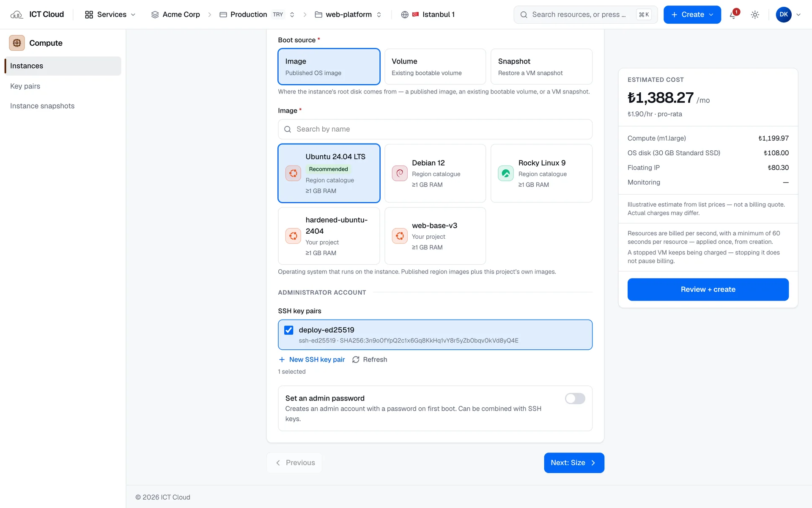Click the Ubuntu 24.04 logo icon
The height and width of the screenshot is (508, 812).
[x=293, y=173]
